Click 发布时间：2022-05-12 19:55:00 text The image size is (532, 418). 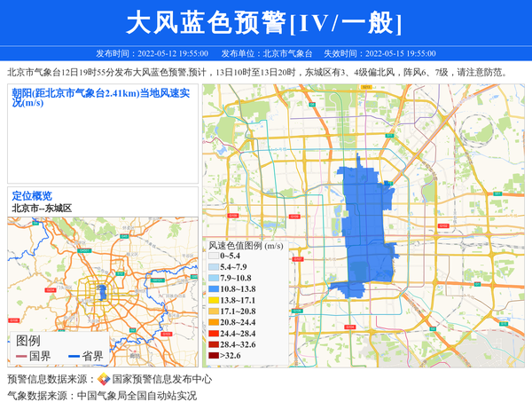pyautogui.click(x=152, y=53)
